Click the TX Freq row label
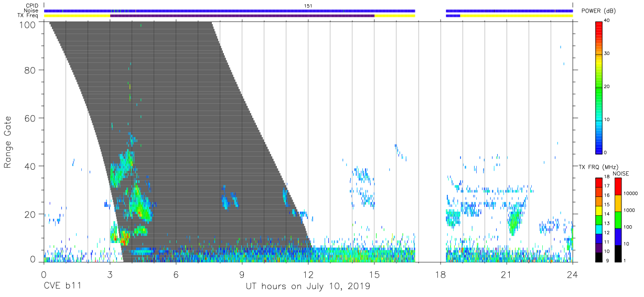The height and width of the screenshot is (297, 644). 29,15
